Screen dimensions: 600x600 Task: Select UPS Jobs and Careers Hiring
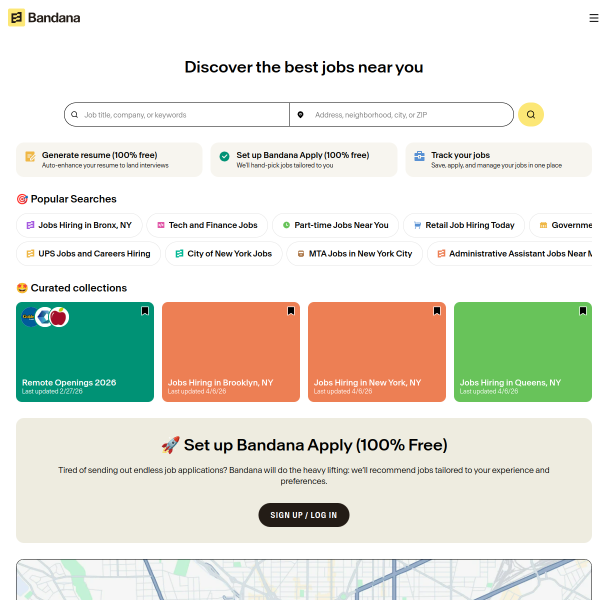pos(88,253)
